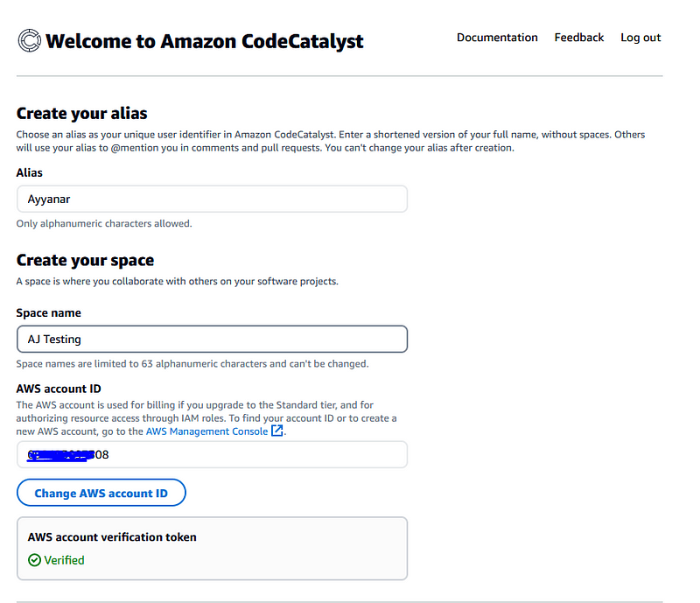Viewport: 700px width, 603px height.
Task: Click the AWS account ID input field
Action: coord(212,454)
